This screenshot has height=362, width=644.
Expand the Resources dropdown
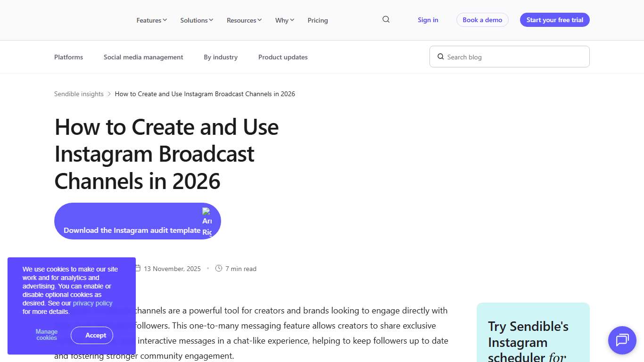tap(244, 20)
